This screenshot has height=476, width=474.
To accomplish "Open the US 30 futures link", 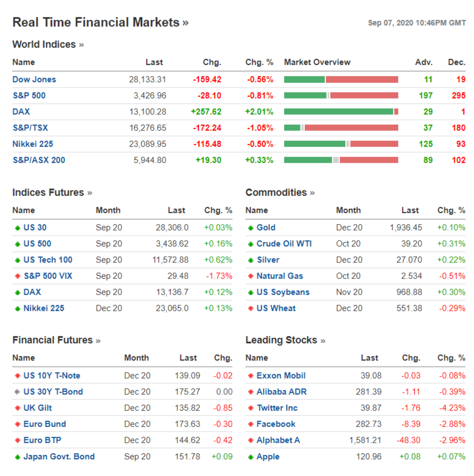I will click(35, 227).
